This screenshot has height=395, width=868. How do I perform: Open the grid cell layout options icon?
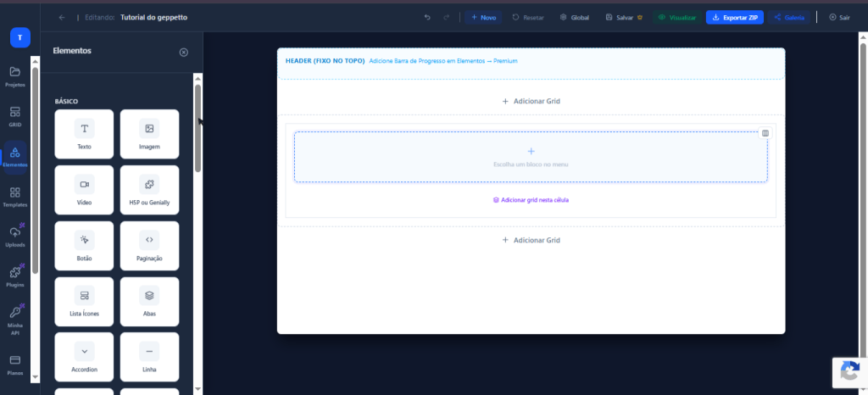coord(765,133)
